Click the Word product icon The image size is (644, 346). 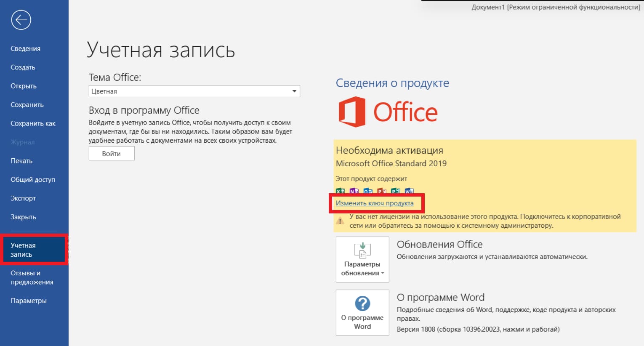pyautogui.click(x=409, y=192)
